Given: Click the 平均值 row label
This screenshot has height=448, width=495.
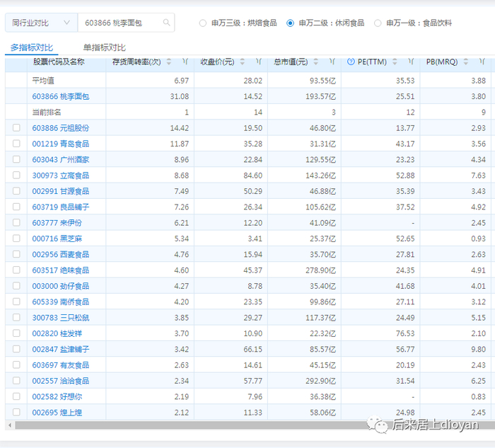Looking at the screenshot, I should pyautogui.click(x=43, y=81).
